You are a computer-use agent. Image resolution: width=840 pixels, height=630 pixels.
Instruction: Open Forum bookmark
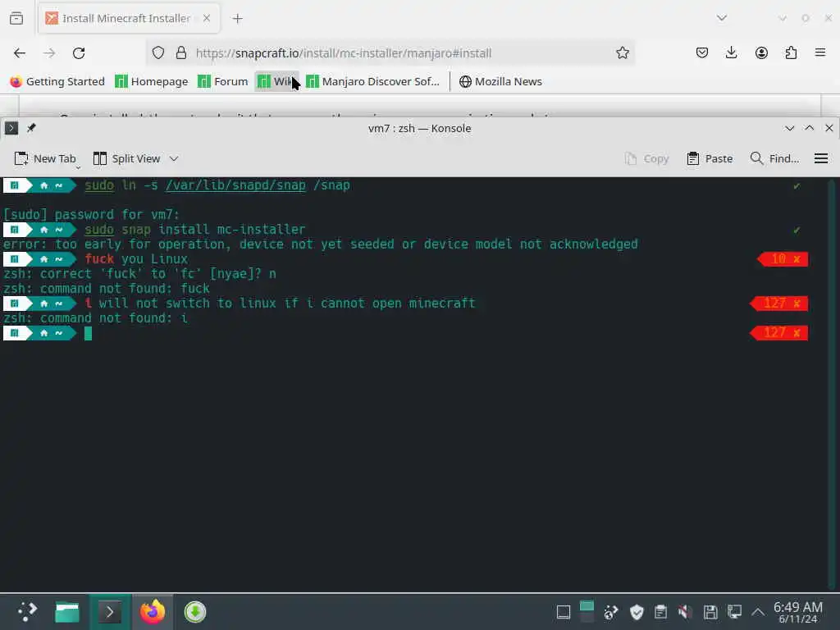click(223, 81)
